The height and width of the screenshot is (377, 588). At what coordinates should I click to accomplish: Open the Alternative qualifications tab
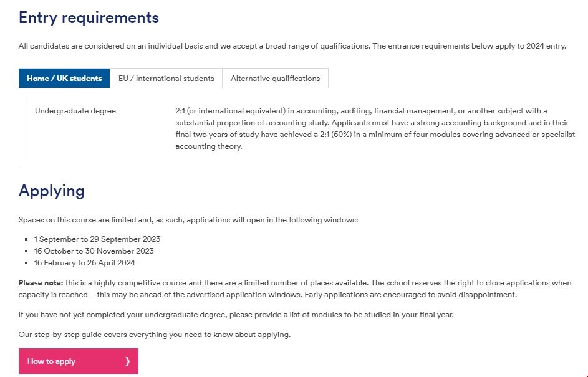275,79
